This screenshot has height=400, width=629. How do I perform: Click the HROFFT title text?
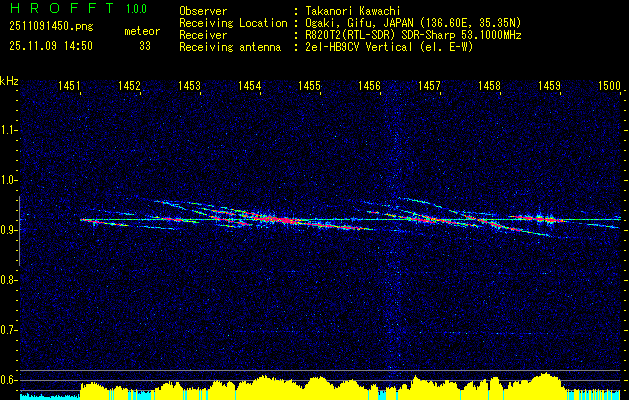61,8
